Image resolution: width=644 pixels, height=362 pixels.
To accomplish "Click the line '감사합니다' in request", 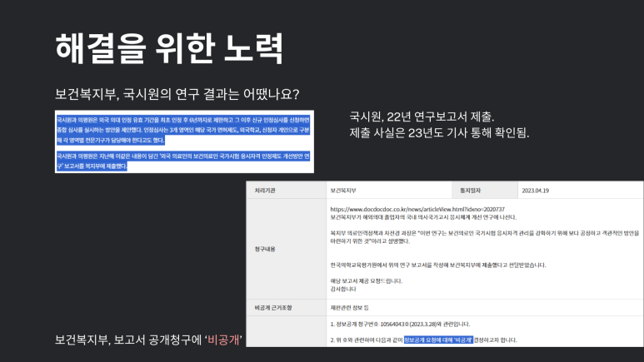I will tap(343, 289).
